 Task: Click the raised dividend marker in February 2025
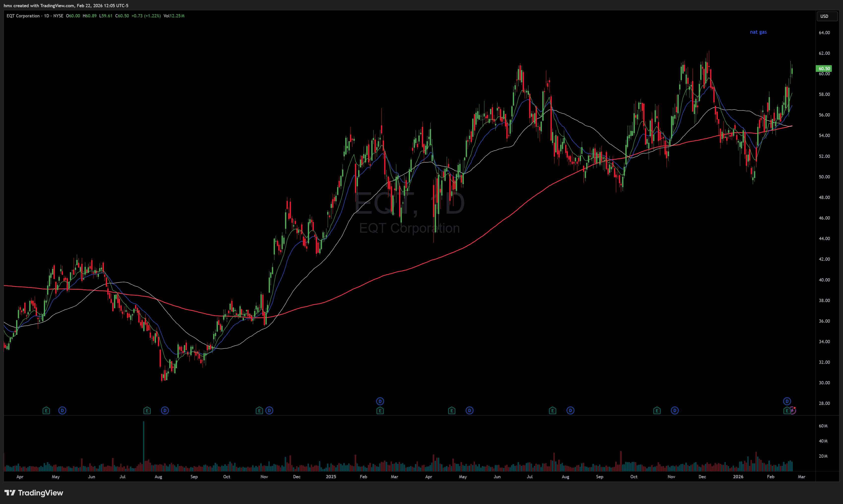(380, 401)
